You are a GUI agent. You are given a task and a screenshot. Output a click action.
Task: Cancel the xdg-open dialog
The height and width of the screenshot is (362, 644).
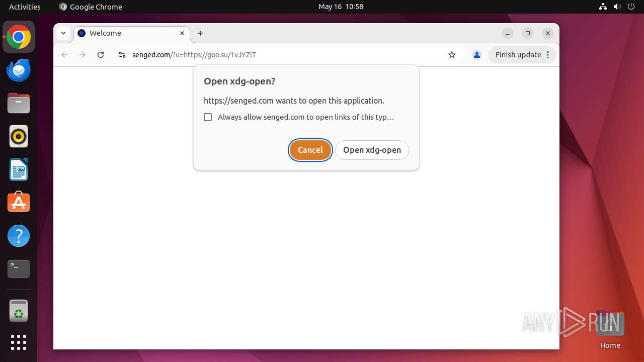[310, 150]
